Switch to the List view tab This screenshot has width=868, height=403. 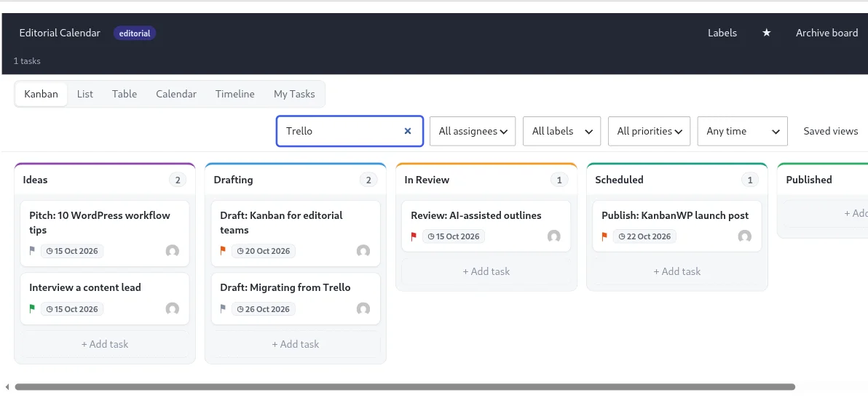click(x=84, y=94)
